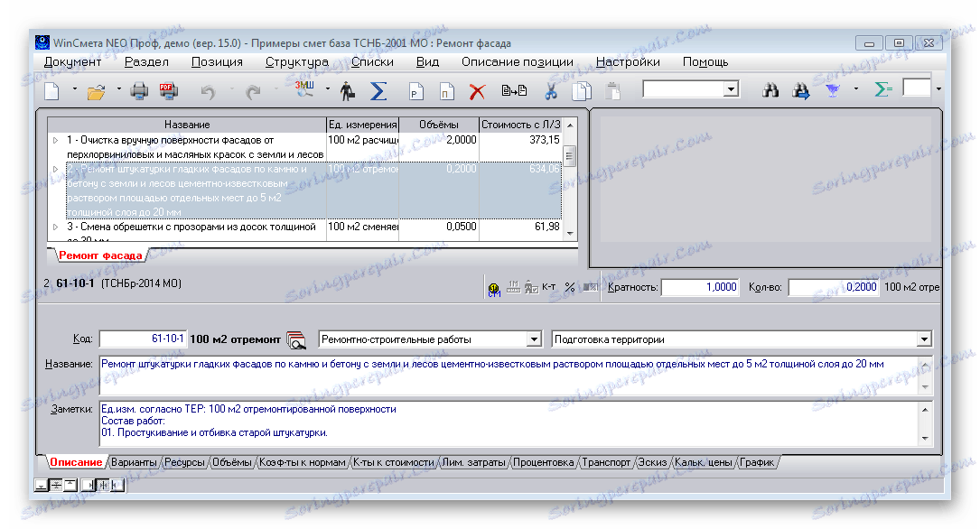Click the page icon marked Р
Viewport: 980px width, 529px height.
[x=416, y=92]
